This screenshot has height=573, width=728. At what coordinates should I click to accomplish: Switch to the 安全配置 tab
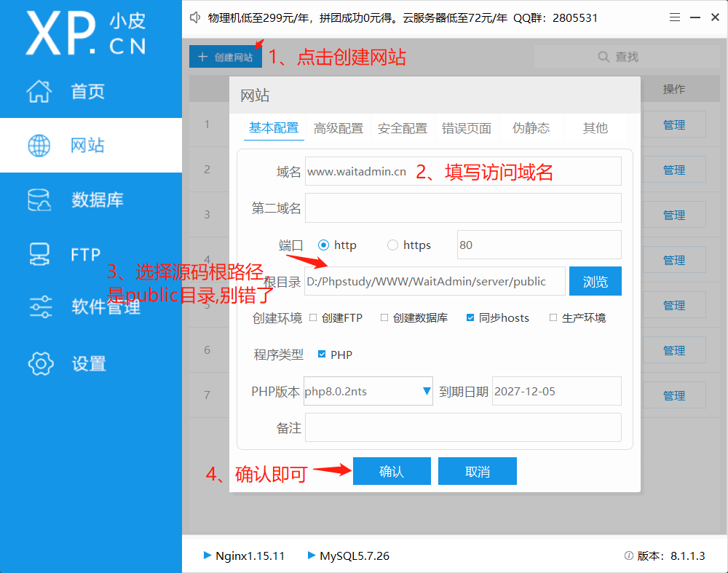[x=403, y=127]
